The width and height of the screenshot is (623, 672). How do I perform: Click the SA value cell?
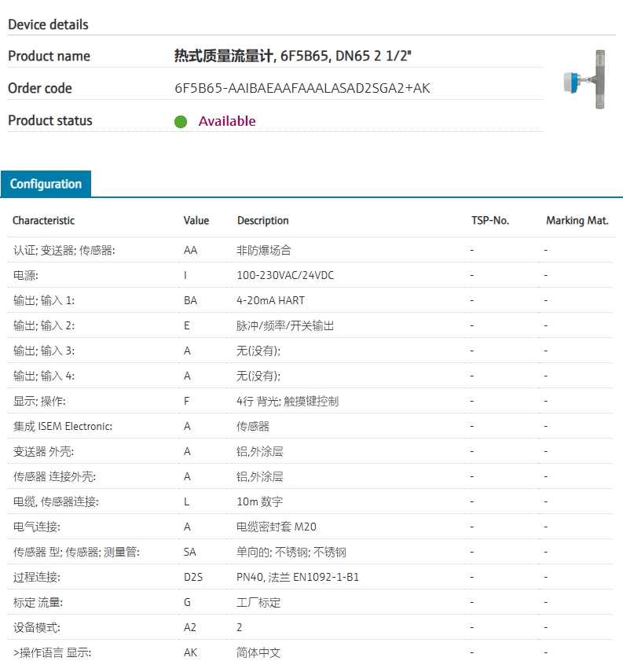pyautogui.click(x=190, y=553)
